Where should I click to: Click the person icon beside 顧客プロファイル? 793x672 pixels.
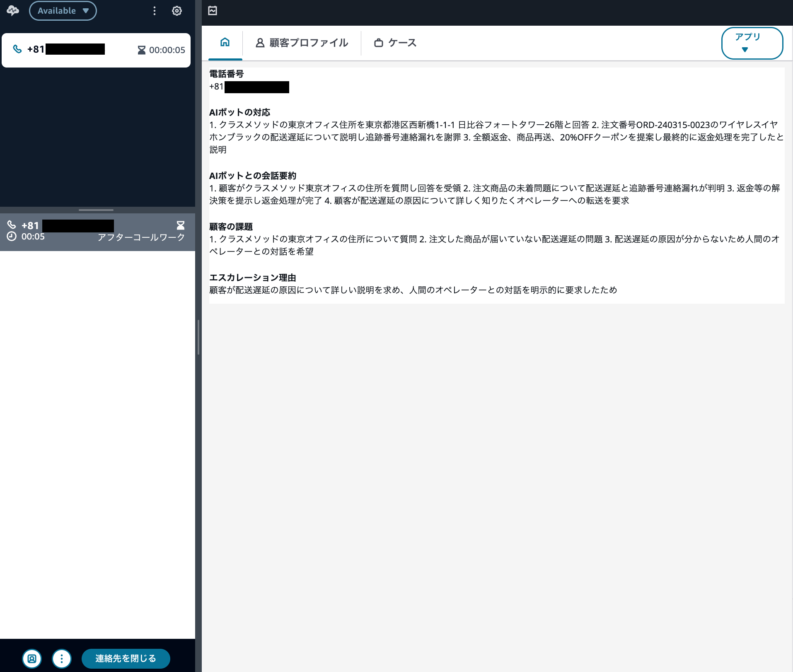(260, 43)
